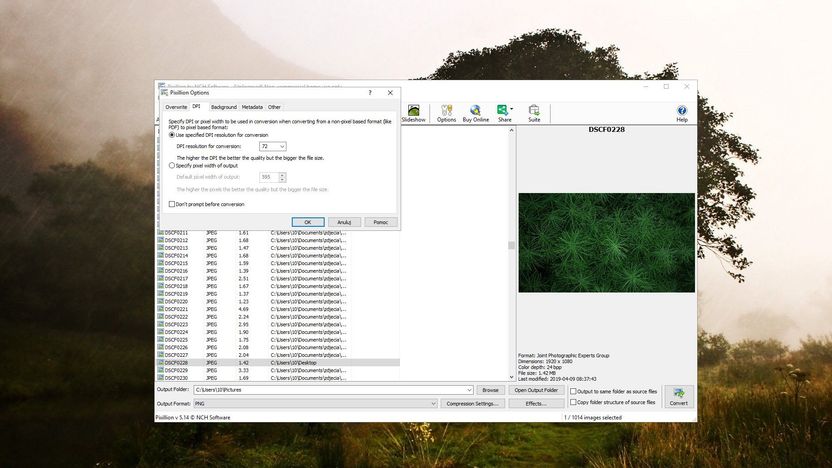Select the DPI tab
Image resolution: width=832 pixels, height=468 pixels.
point(196,107)
